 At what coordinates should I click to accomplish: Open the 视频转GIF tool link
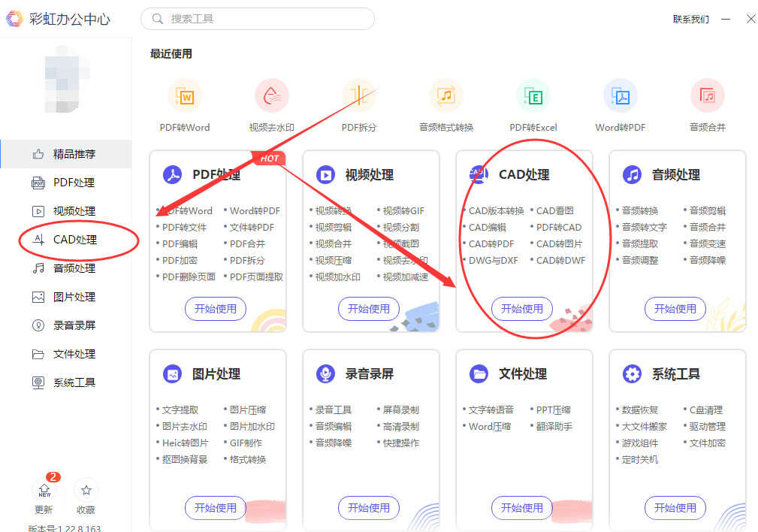(403, 211)
